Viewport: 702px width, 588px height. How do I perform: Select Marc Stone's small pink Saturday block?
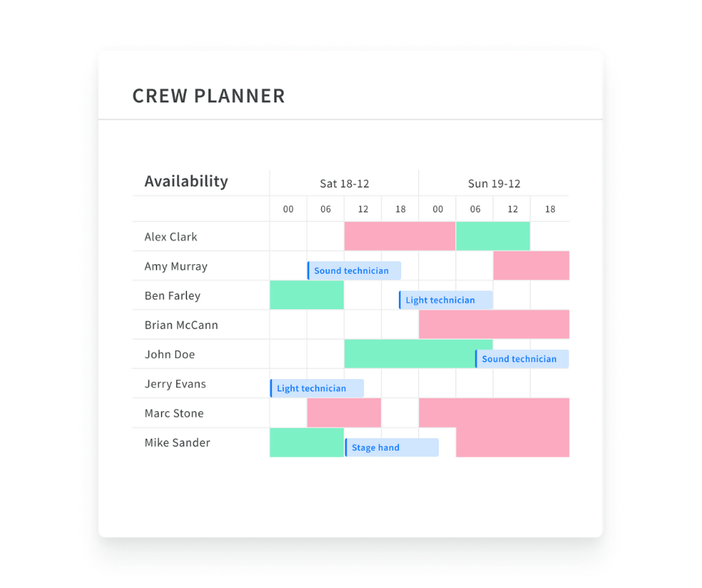344,413
